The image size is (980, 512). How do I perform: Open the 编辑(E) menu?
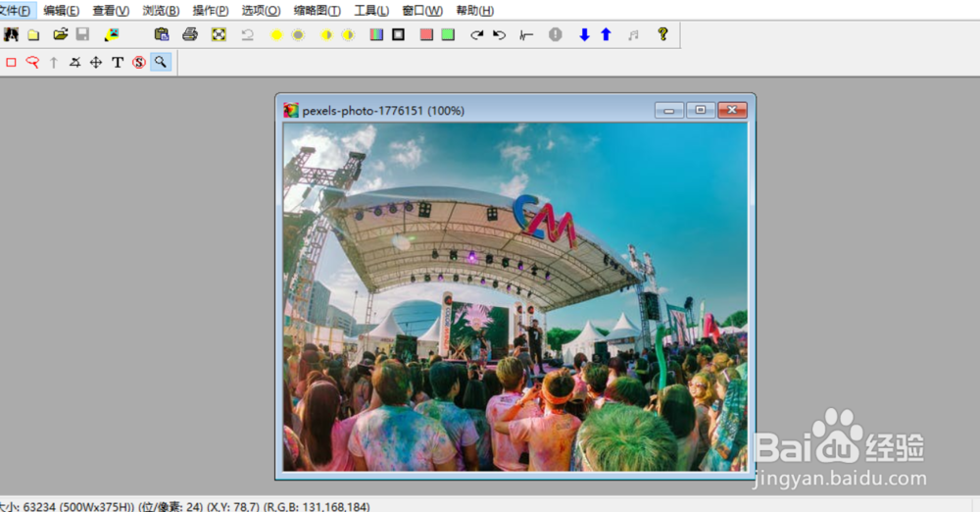point(61,11)
